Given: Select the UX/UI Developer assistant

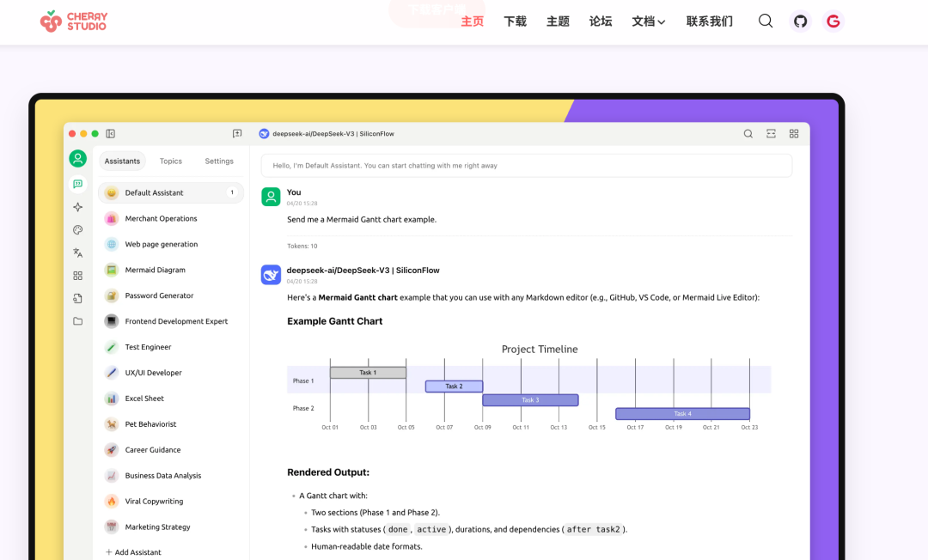Looking at the screenshot, I should 171,373.
